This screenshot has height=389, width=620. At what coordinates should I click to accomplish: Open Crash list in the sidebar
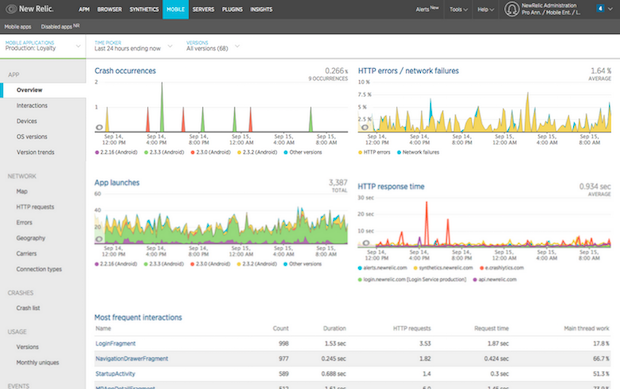click(x=28, y=308)
